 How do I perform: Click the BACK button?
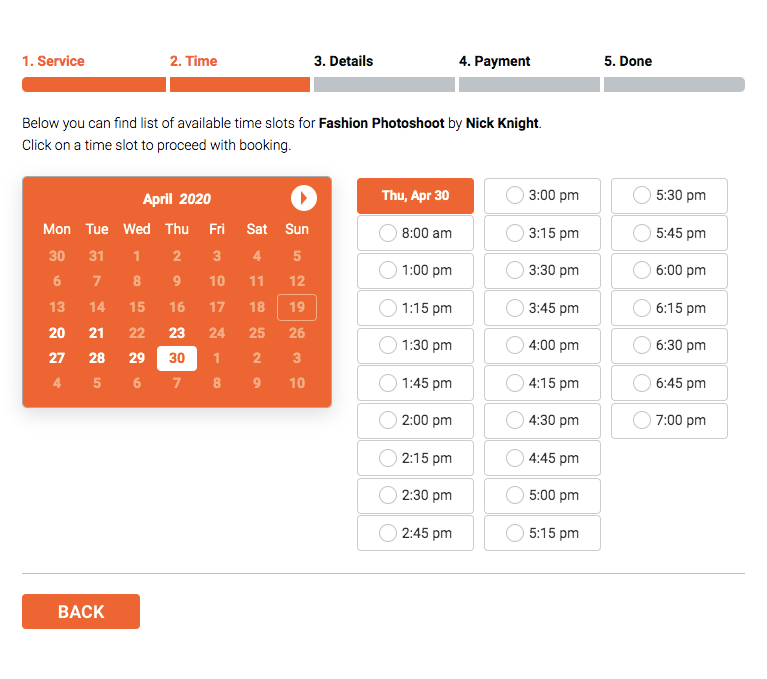pos(81,612)
